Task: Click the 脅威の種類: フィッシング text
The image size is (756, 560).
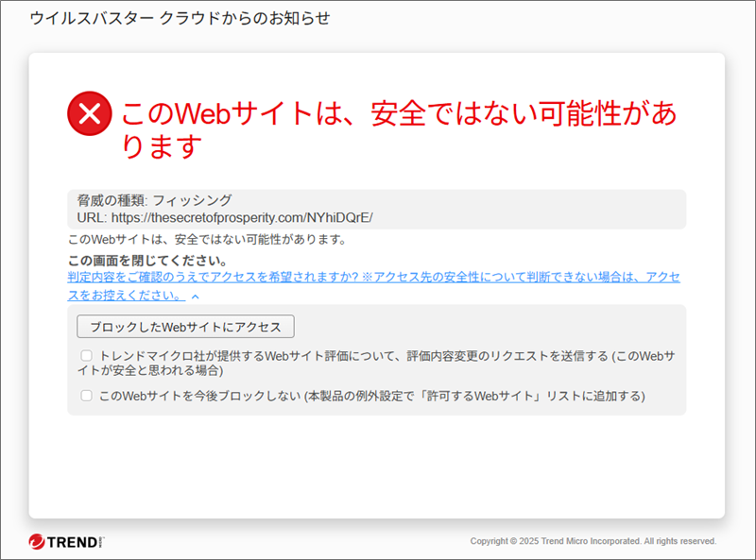Action: pyautogui.click(x=154, y=200)
